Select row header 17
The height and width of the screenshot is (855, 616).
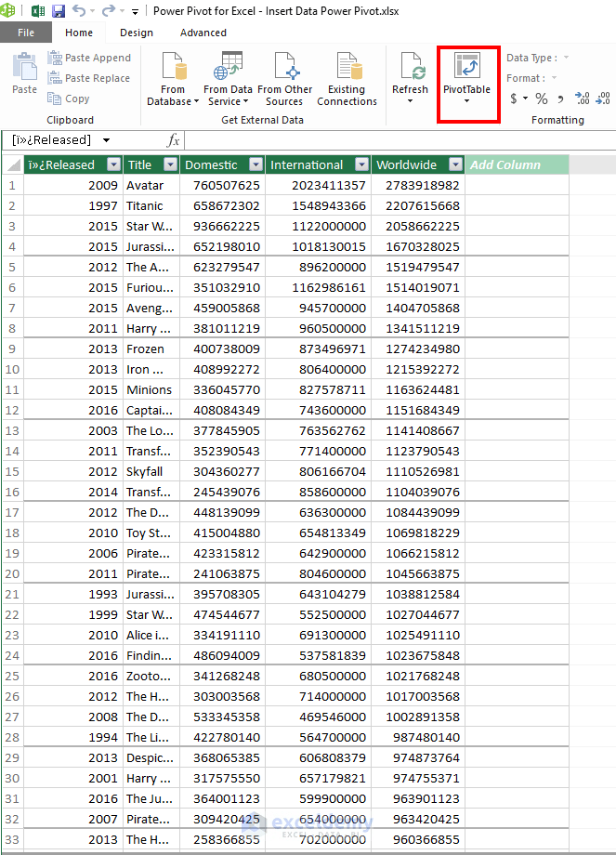point(12,513)
